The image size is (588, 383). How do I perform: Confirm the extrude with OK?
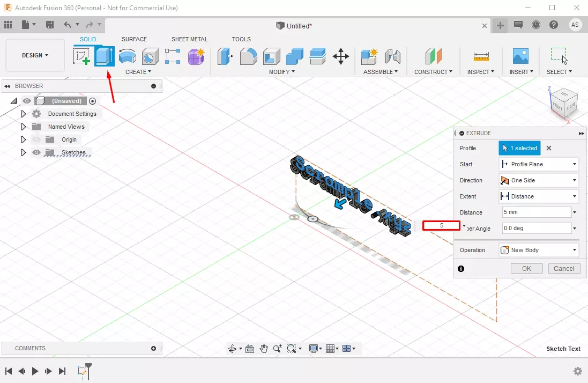pos(526,269)
